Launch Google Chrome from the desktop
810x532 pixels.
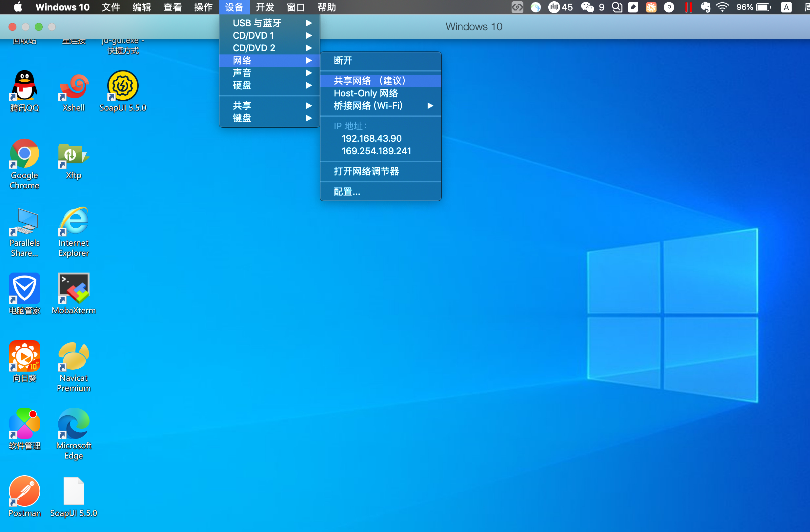pyautogui.click(x=24, y=164)
